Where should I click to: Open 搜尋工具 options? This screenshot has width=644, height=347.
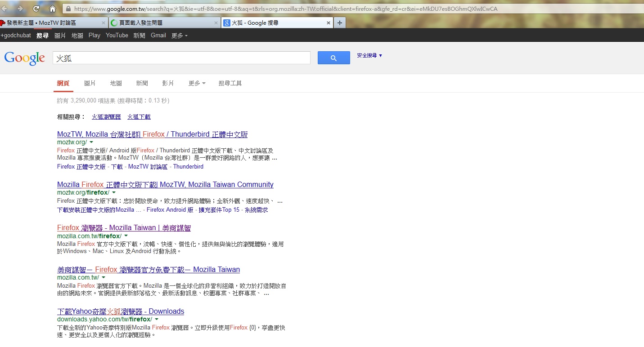[x=230, y=83]
